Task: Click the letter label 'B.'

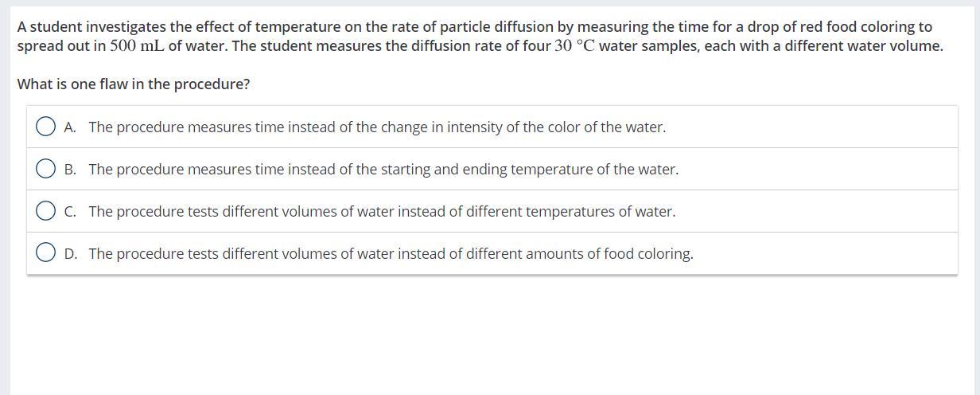Action: (71, 170)
